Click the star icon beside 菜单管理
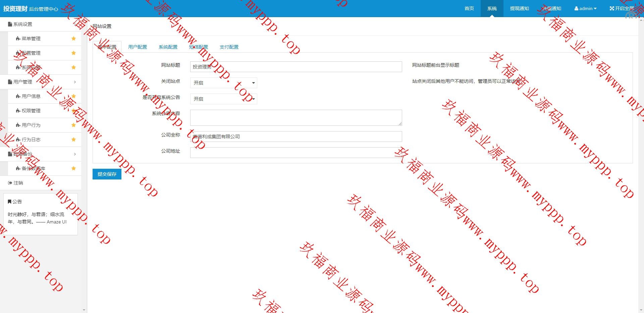 coord(73,39)
